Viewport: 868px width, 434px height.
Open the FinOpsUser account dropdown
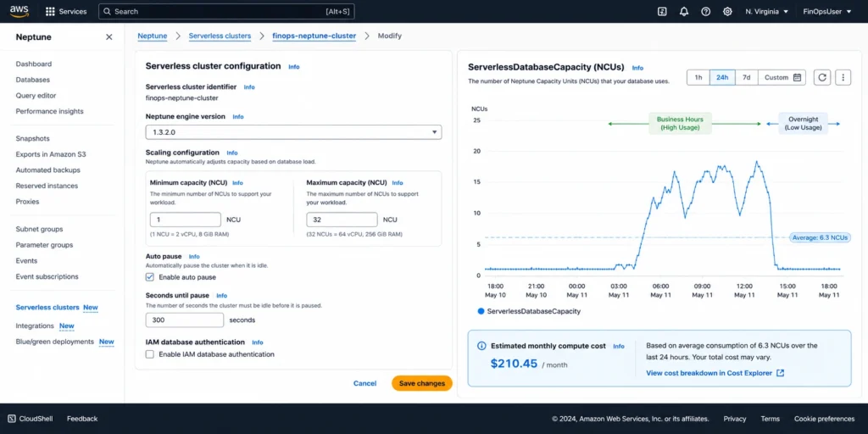[x=827, y=12]
